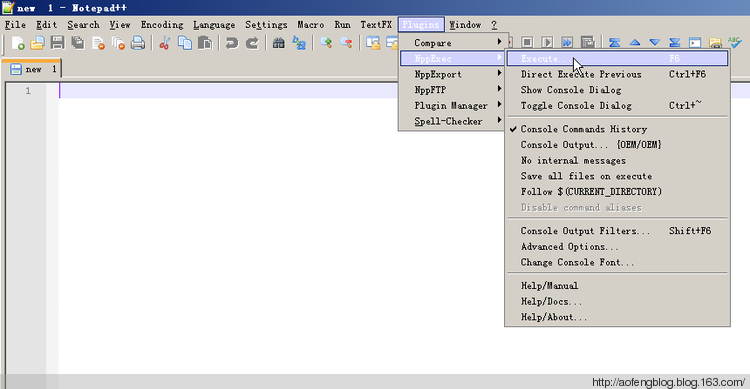
Task: Open the View menu
Action: [x=120, y=25]
